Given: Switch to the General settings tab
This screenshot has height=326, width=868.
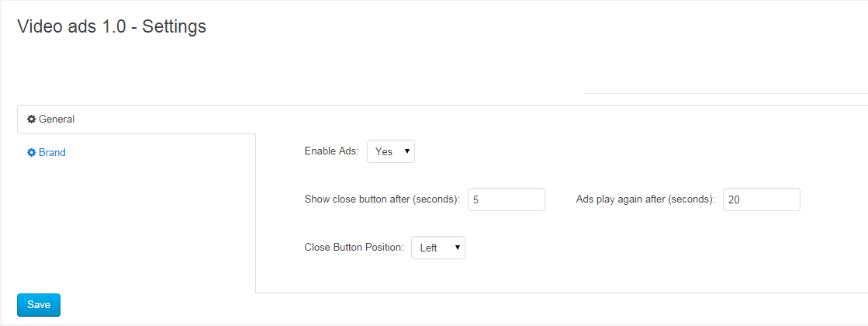Looking at the screenshot, I should 56,120.
